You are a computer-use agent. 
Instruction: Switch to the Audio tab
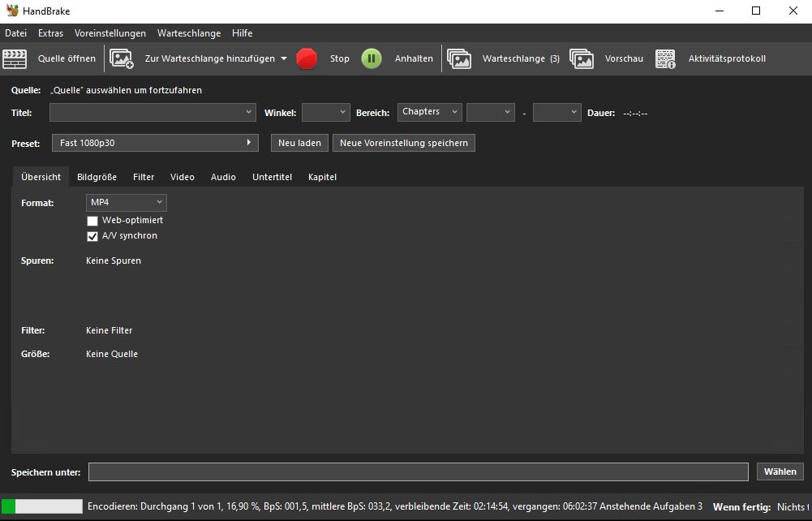click(223, 177)
